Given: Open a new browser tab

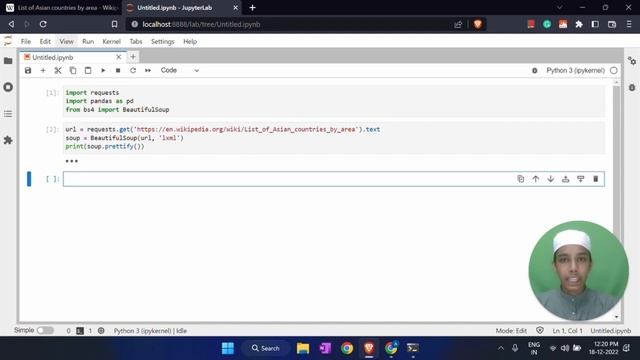Looking at the screenshot, I should tap(252, 8).
